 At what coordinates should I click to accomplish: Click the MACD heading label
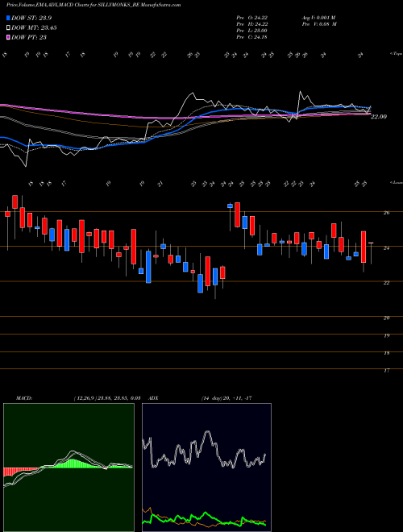point(23,398)
